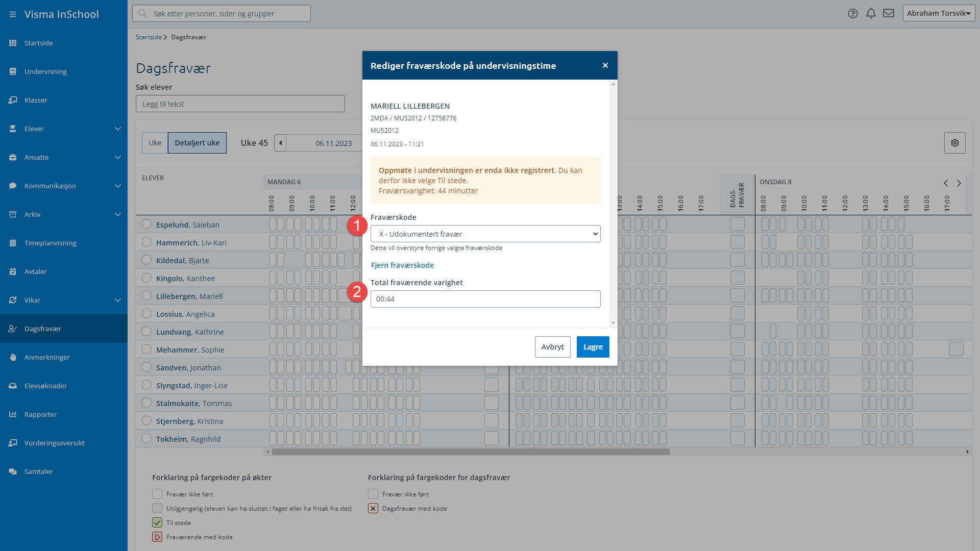This screenshot has width=980, height=551.
Task: Click the Fjern fraværskode link
Action: [402, 265]
